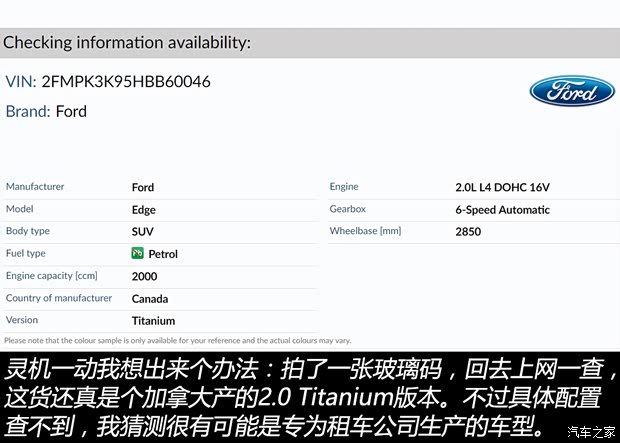Viewport: 620px width, 443px height.
Task: Click the Body type value SUV
Action: coord(144,232)
